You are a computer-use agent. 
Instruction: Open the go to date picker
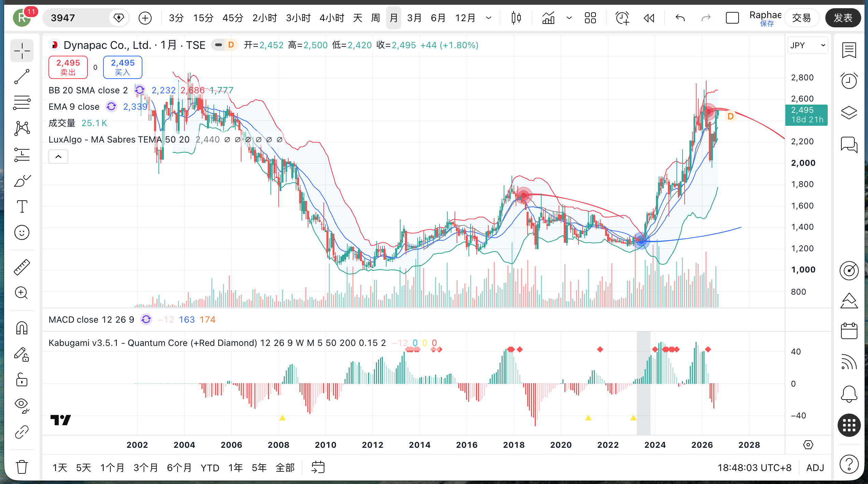[318, 467]
